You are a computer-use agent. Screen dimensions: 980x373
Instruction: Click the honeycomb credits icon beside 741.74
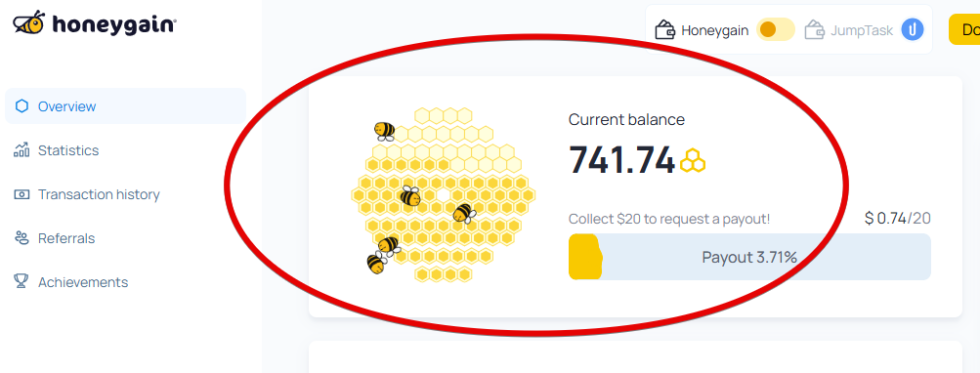[693, 160]
